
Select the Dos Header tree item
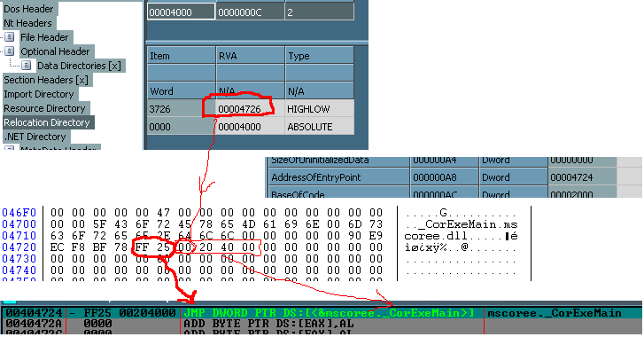pyautogui.click(x=28, y=9)
